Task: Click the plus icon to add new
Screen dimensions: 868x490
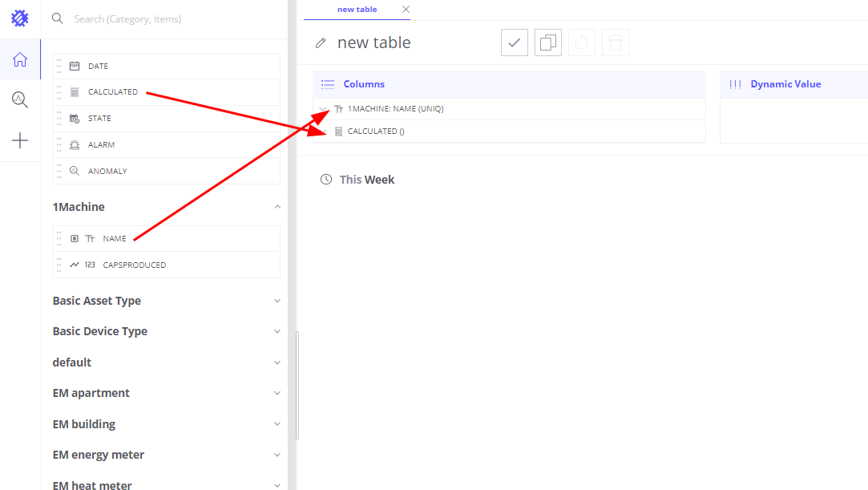Action: click(20, 141)
